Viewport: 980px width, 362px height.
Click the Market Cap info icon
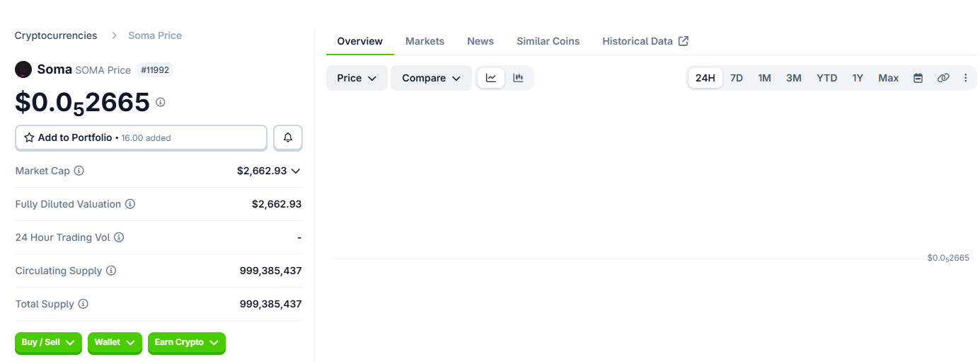(79, 171)
